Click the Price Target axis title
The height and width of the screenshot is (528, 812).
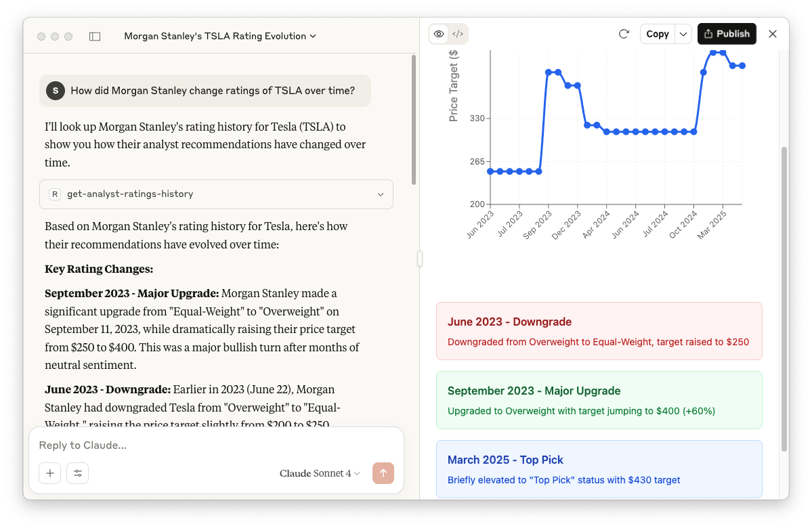(454, 86)
